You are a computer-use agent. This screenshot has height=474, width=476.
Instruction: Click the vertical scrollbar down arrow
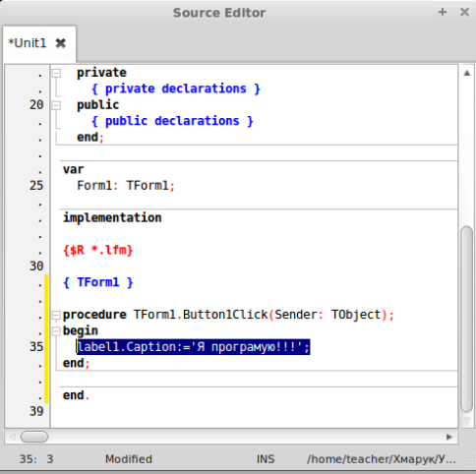click(467, 420)
